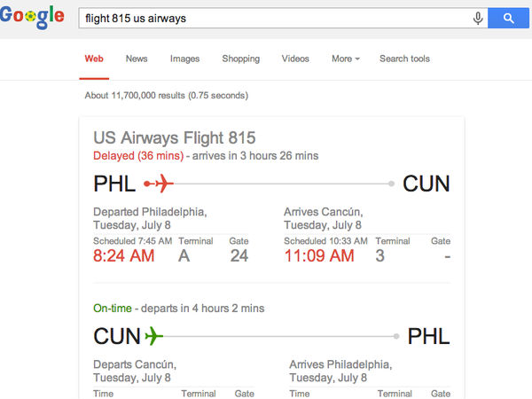Click the Delayed (36 mins) status text

pyautogui.click(x=138, y=156)
